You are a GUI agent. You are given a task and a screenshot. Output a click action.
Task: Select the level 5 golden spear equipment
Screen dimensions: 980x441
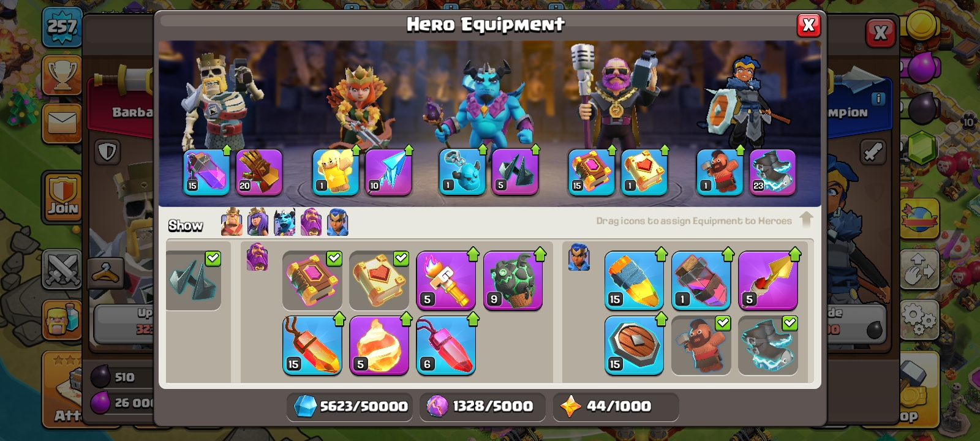tap(768, 281)
